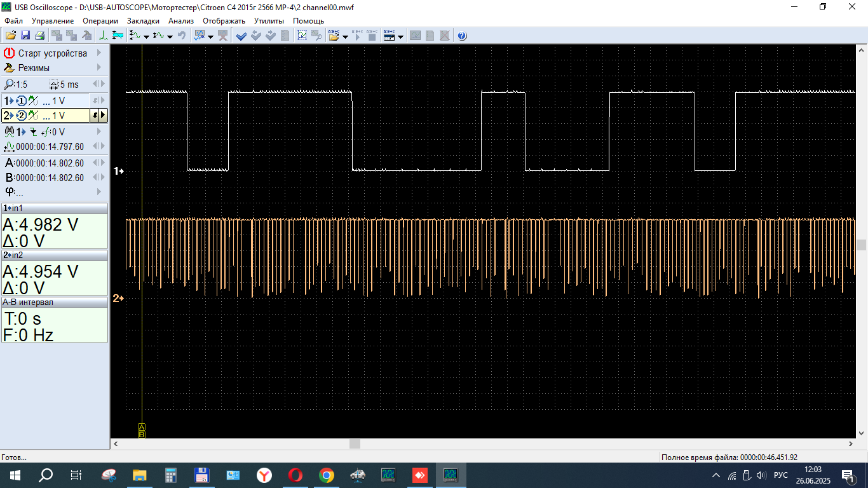This screenshot has width=868, height=488.
Task: Click channel 2 down-arrow button
Action: 95,115
